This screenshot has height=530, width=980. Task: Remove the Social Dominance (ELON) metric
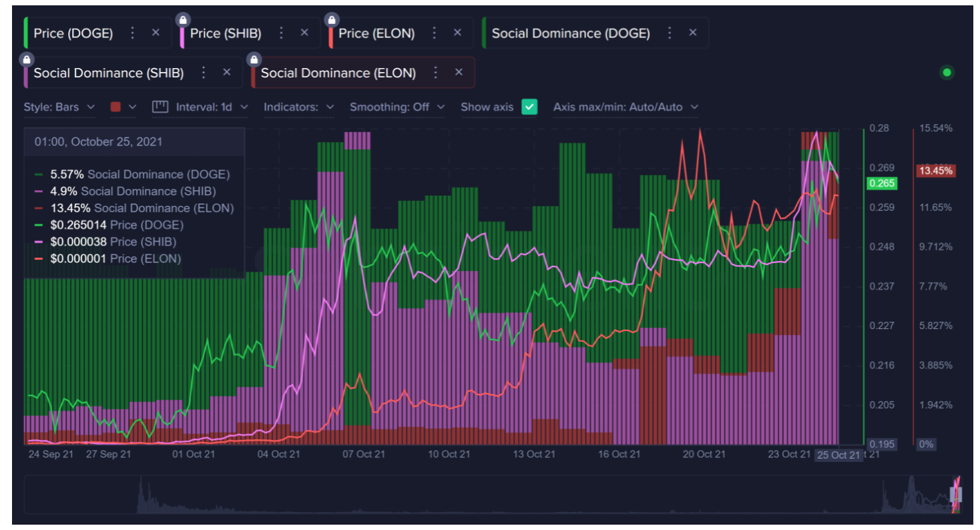click(459, 72)
